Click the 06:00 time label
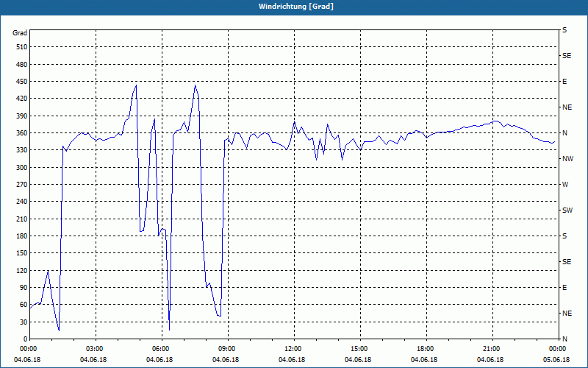The width and height of the screenshot is (588, 368). (x=162, y=349)
